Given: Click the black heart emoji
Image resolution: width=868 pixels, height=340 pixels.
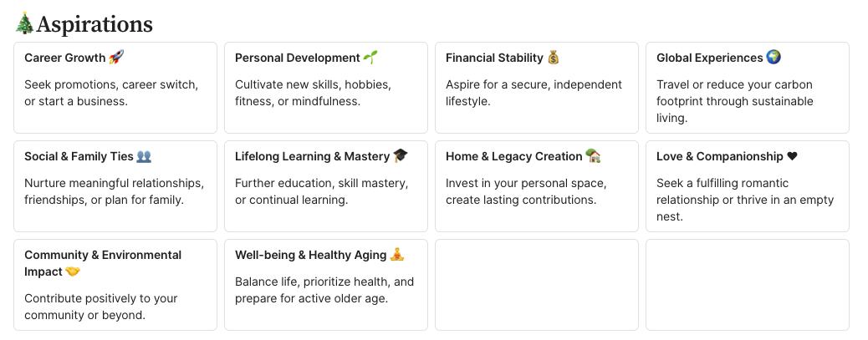Looking at the screenshot, I should point(792,156).
